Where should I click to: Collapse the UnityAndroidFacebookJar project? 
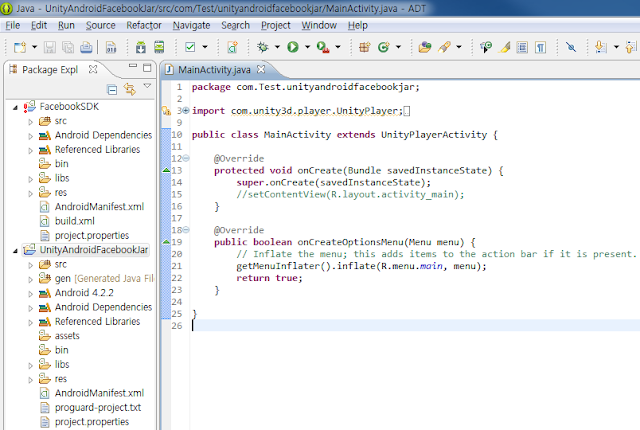tap(15, 250)
